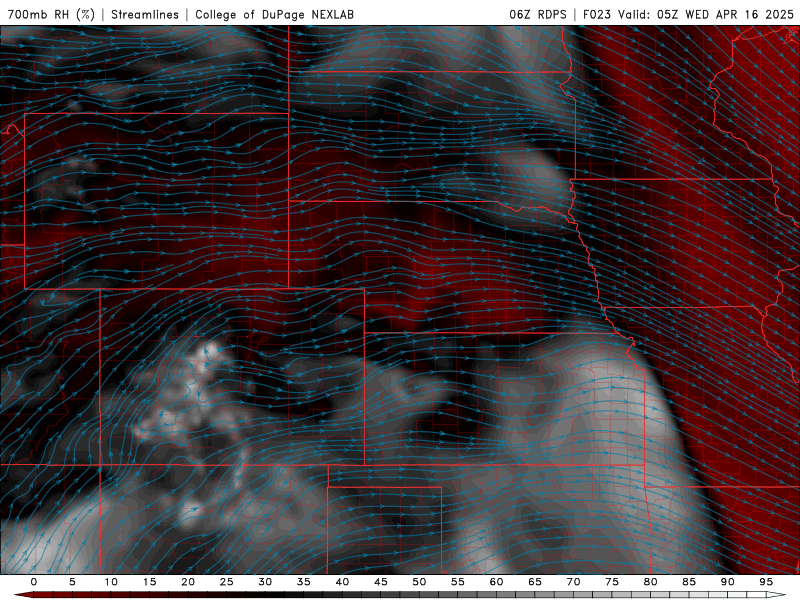Screen dimensions: 800x600
Task: Select the "10" value on the colorbar
Action: click(111, 582)
